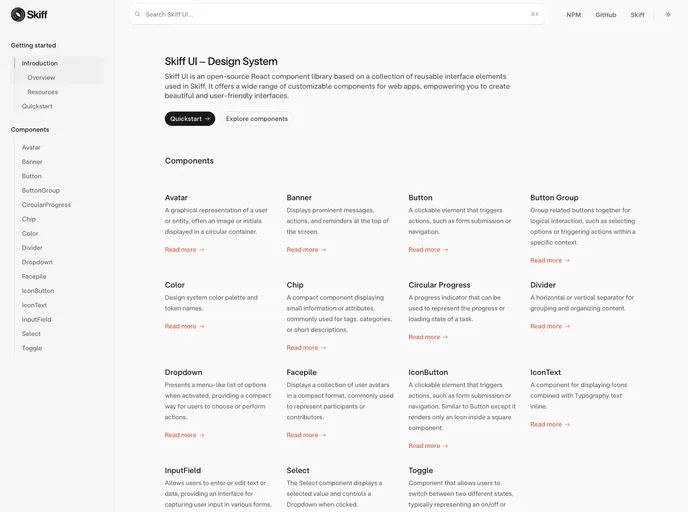Click Read more arrow under Chip
Image resolution: width=688 pixels, height=512 pixels.
tap(307, 348)
